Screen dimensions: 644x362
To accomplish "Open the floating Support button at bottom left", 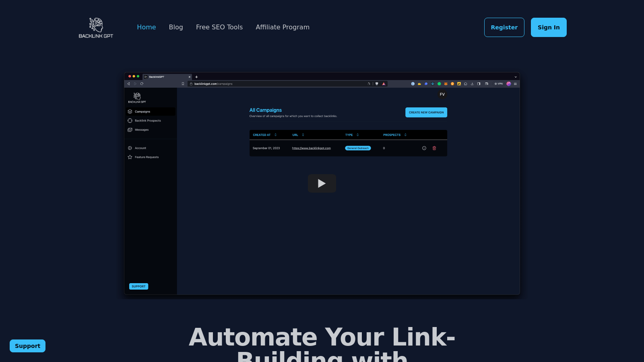I will (x=27, y=346).
